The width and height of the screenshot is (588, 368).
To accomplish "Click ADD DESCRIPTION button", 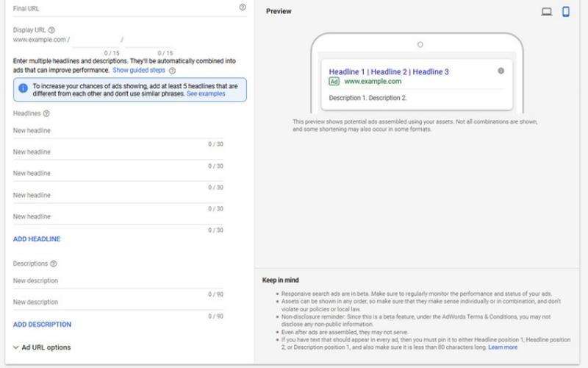I will pos(42,325).
